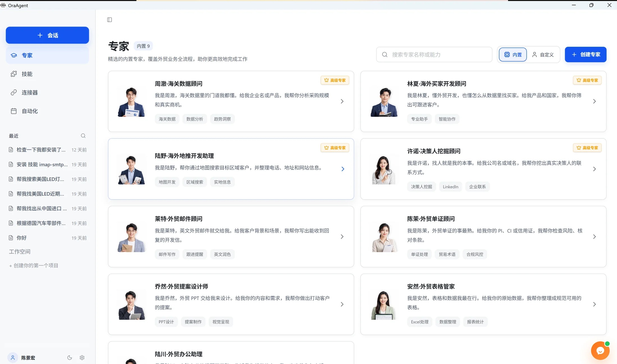The height and width of the screenshot is (364, 617).
Task: Open conversation 帮我找美国LED近期...
Action: (x=47, y=194)
